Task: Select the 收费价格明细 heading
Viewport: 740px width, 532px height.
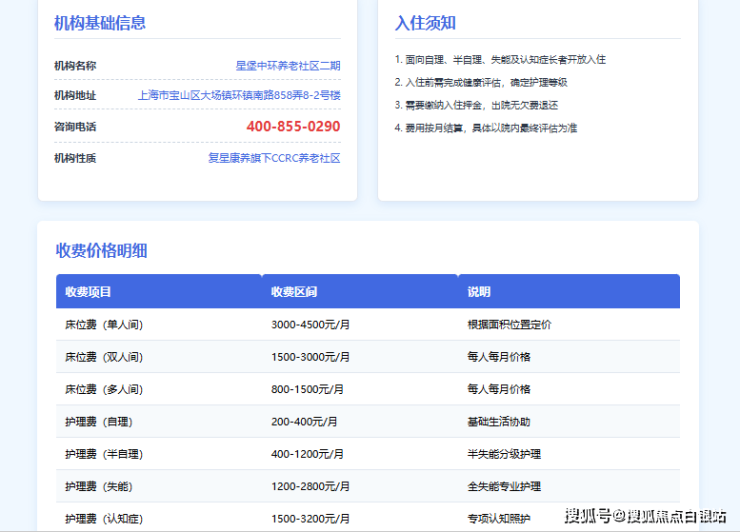Action: (x=101, y=251)
